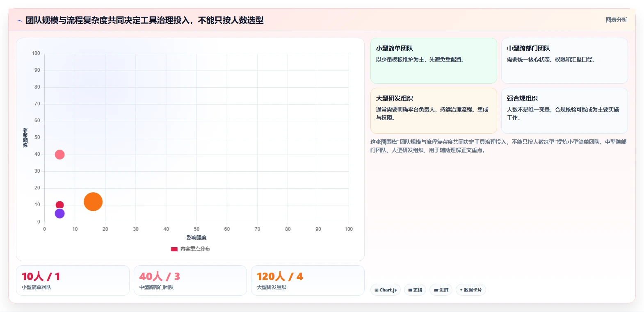Open the 强合规组织 info card

564,111
